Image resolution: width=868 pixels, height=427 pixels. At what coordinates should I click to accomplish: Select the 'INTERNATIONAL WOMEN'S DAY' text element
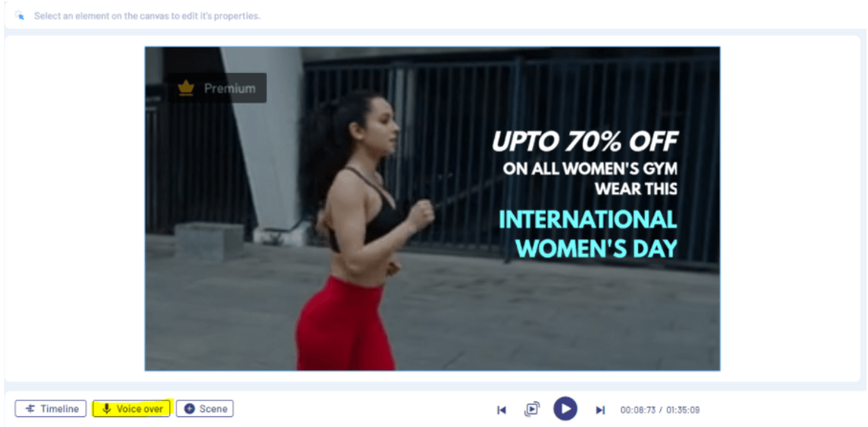point(586,234)
